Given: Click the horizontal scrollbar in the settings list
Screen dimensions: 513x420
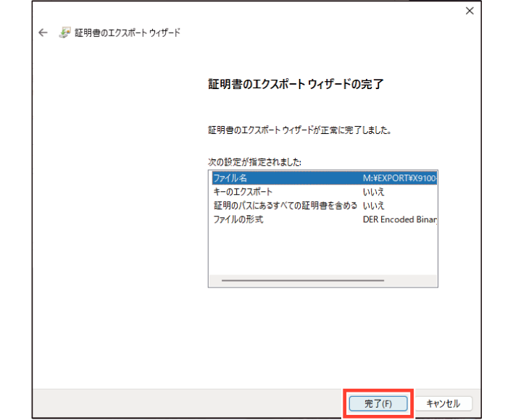Looking at the screenshot, I should tap(303, 280).
